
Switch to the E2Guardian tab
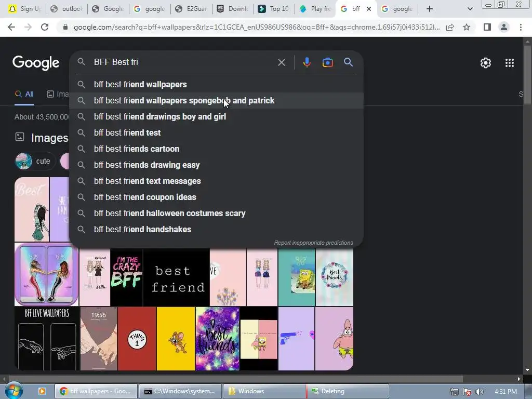[x=191, y=9]
